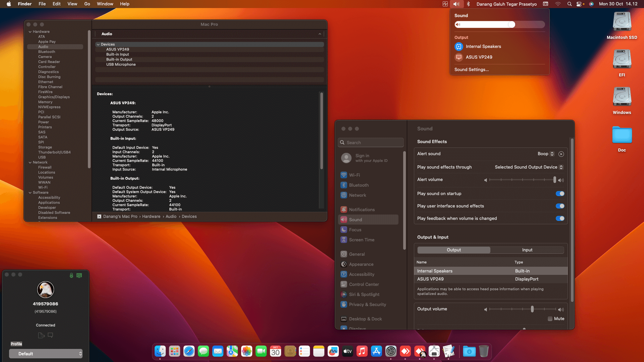Collapse the Network tree section
The width and height of the screenshot is (644, 362).
click(x=30, y=163)
